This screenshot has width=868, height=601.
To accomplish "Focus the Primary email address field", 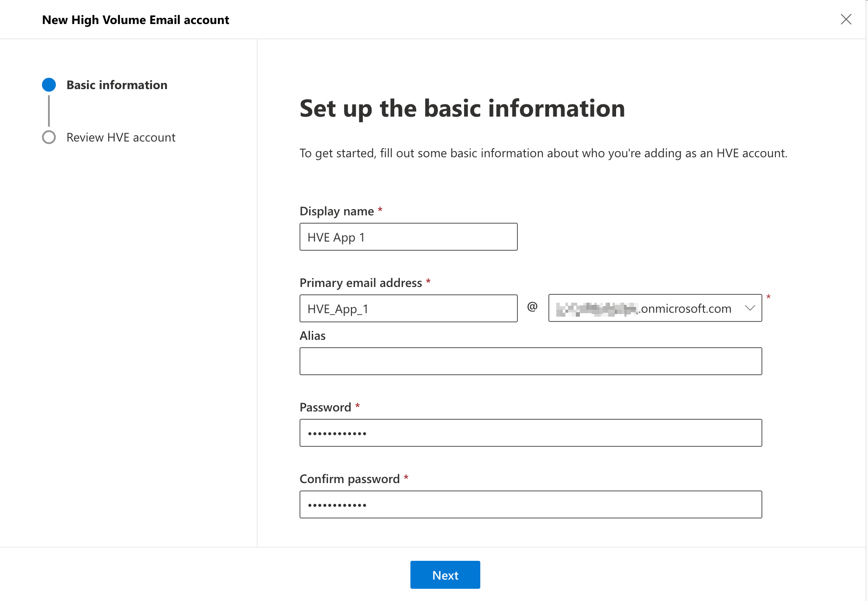I will point(408,308).
